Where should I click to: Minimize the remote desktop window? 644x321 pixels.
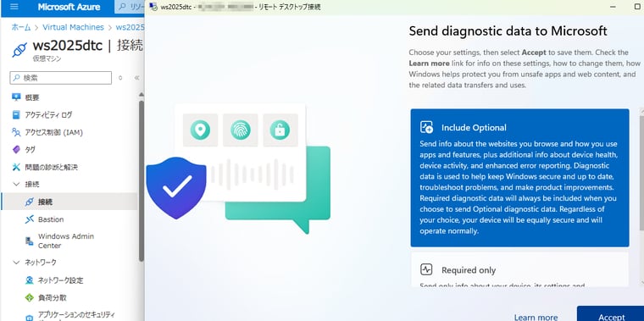pos(613,7)
